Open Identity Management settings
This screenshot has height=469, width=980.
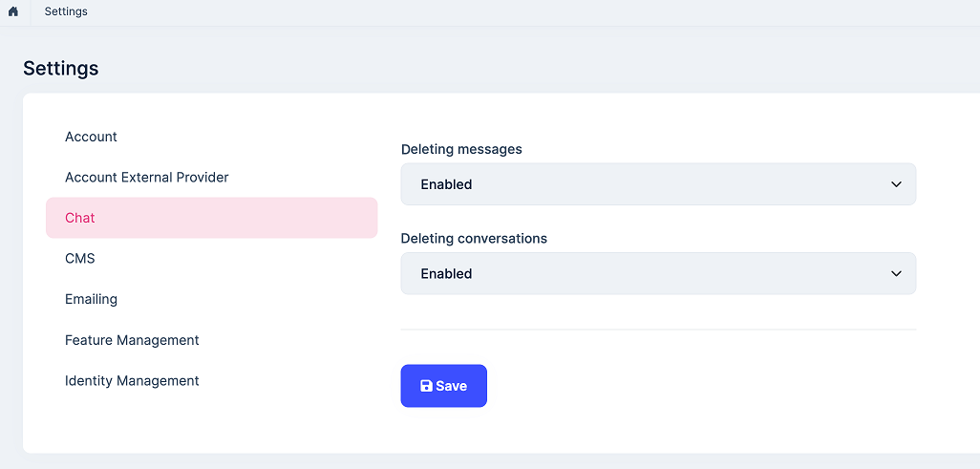[132, 381]
